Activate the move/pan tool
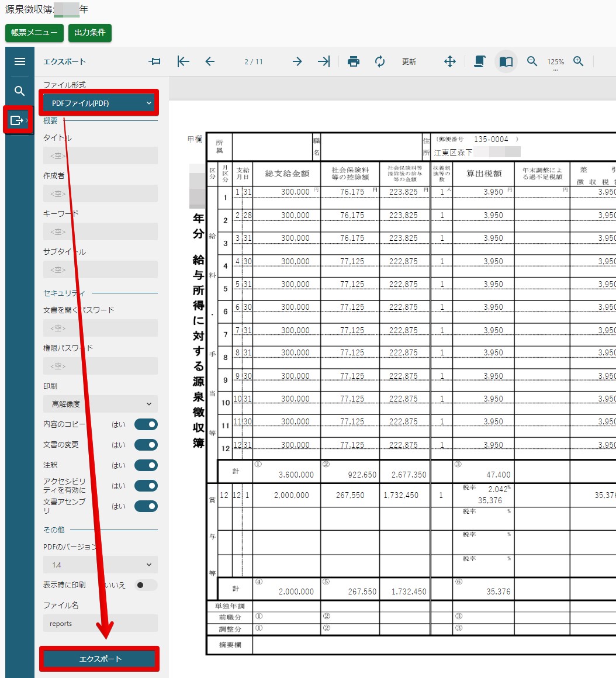The width and height of the screenshot is (616, 678). (450, 61)
